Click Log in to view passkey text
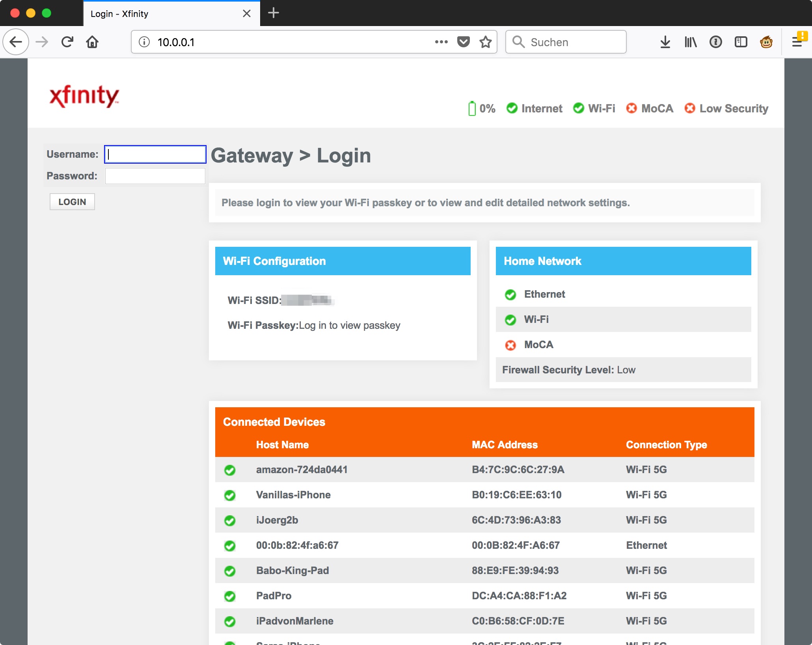This screenshot has height=645, width=812. pos(350,325)
